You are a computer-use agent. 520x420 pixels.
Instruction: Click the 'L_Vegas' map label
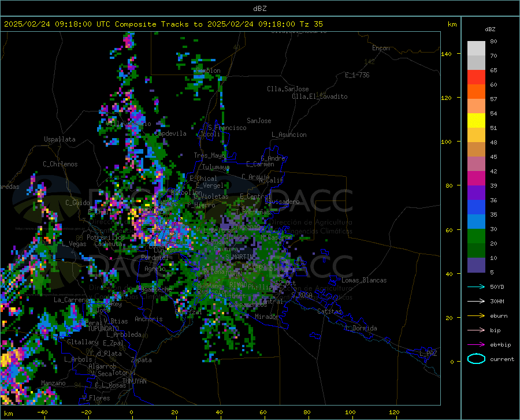click(74, 244)
